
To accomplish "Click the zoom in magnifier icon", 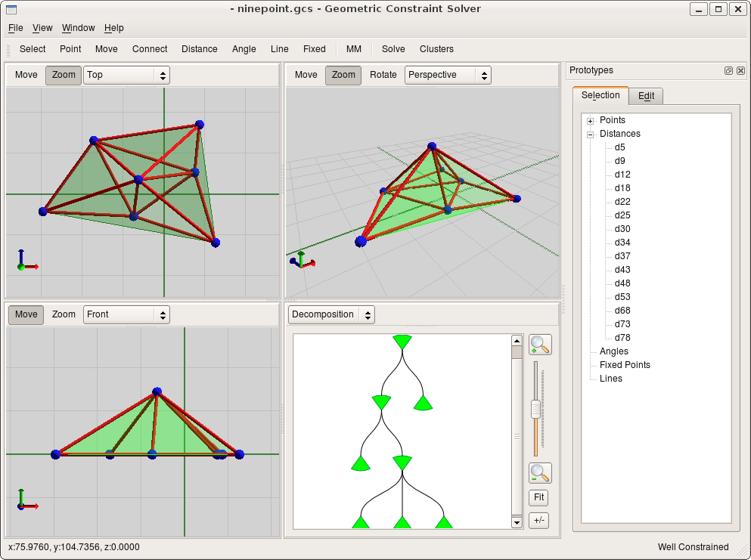I will pos(540,345).
